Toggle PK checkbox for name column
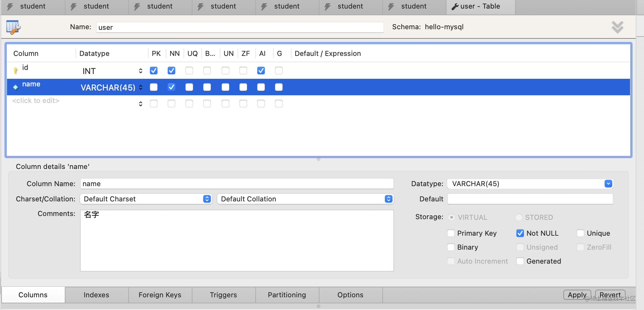Viewport: 644px width, 310px height. 154,87
